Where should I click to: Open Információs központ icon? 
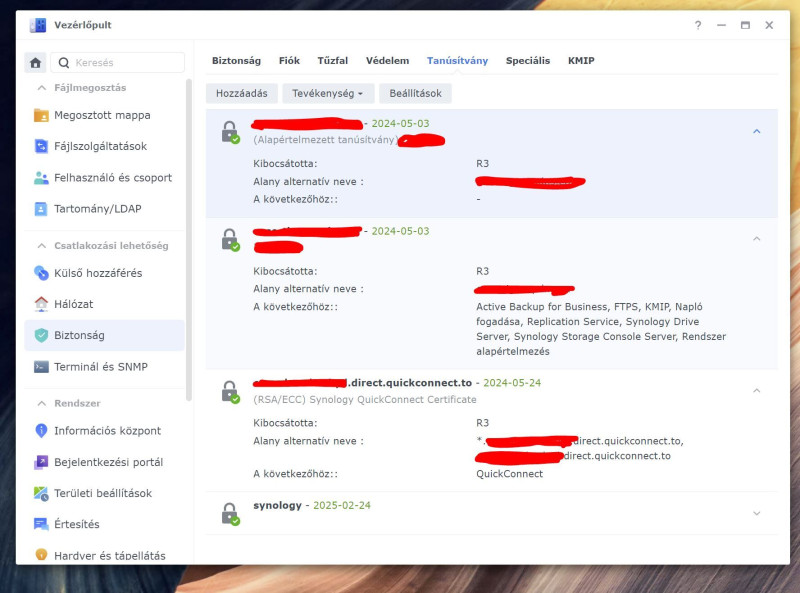[x=41, y=431]
